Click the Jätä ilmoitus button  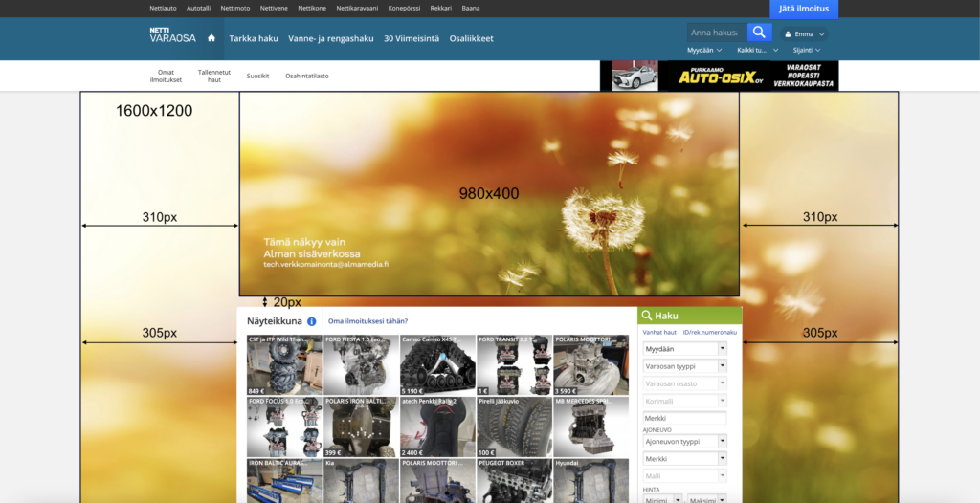click(804, 9)
